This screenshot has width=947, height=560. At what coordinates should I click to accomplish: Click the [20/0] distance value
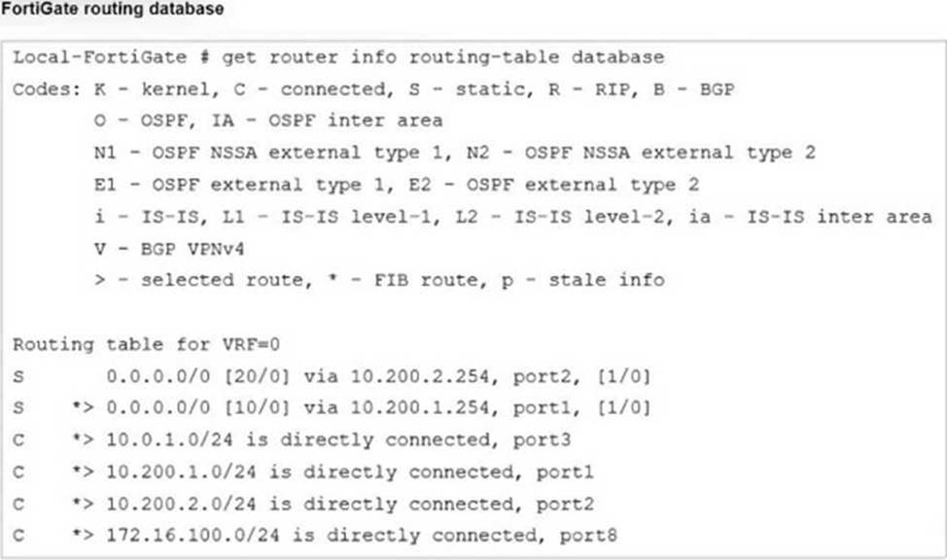[257, 377]
